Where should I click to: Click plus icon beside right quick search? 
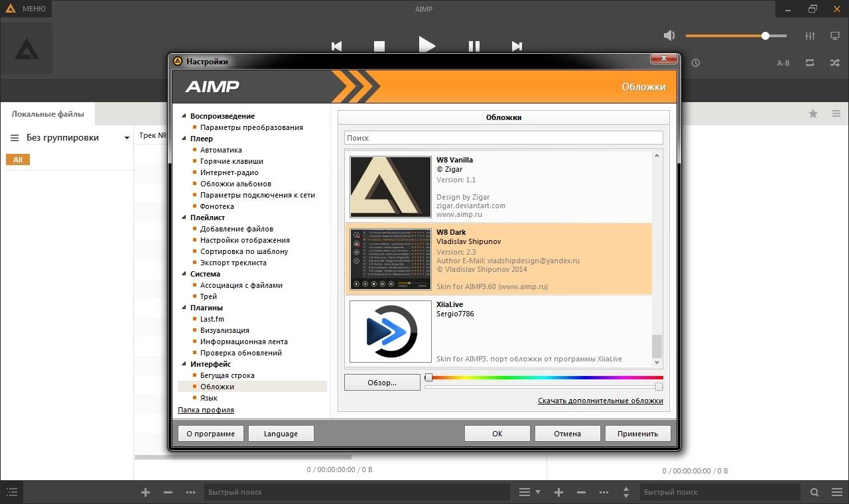tap(559, 492)
